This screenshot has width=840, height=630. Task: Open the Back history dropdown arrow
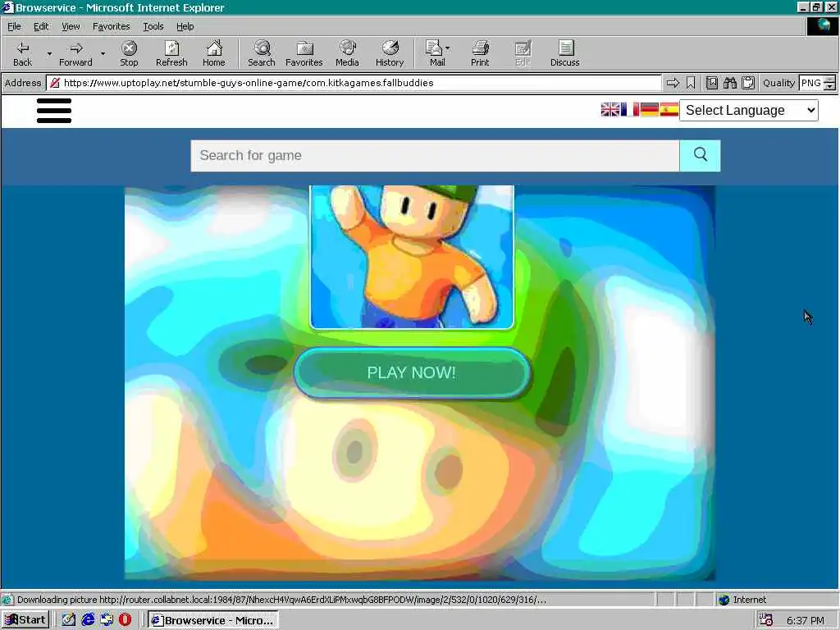tap(49, 53)
